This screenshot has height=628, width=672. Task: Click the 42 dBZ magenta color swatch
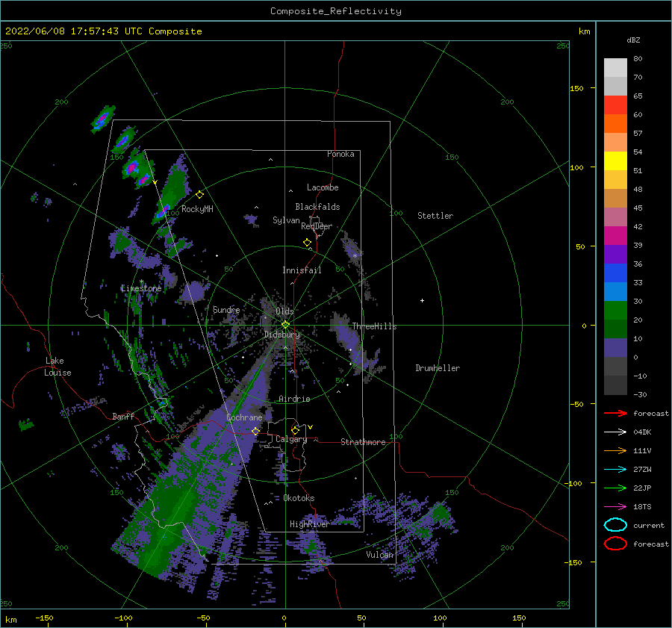click(x=615, y=235)
